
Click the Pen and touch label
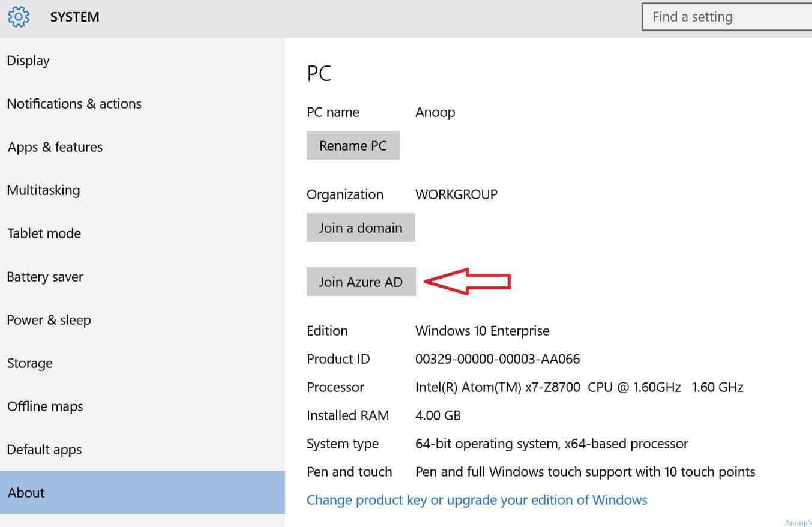[349, 472]
